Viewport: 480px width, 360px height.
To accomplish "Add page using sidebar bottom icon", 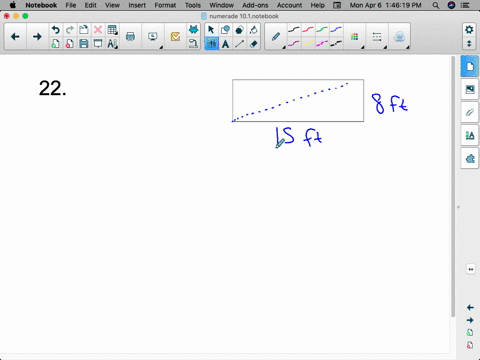I will (470, 333).
